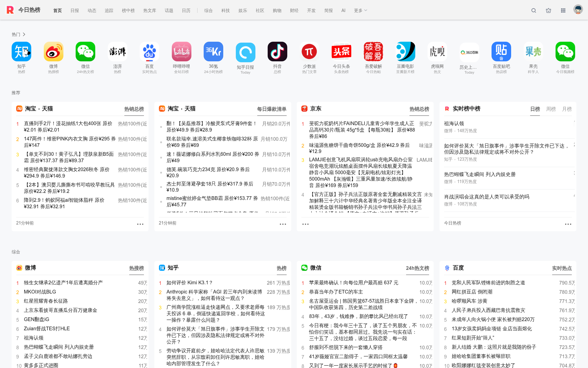Select the 月榜 tab in 实时榜中榜
The width and height of the screenshot is (588, 368).
pyautogui.click(x=567, y=109)
